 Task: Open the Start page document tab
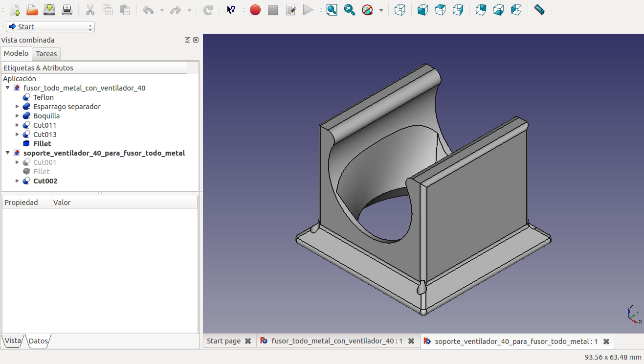(x=223, y=341)
